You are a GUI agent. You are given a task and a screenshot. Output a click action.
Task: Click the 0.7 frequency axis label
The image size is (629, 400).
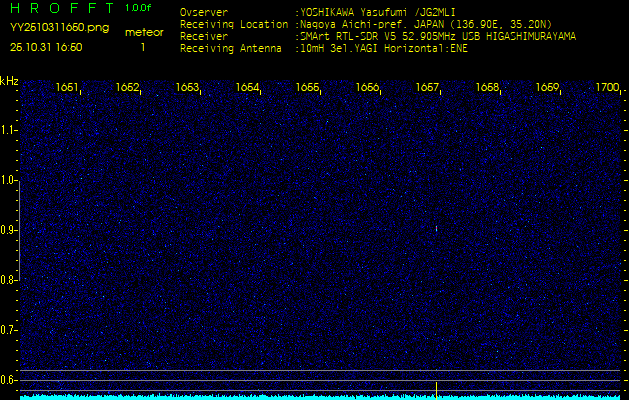click(9, 329)
